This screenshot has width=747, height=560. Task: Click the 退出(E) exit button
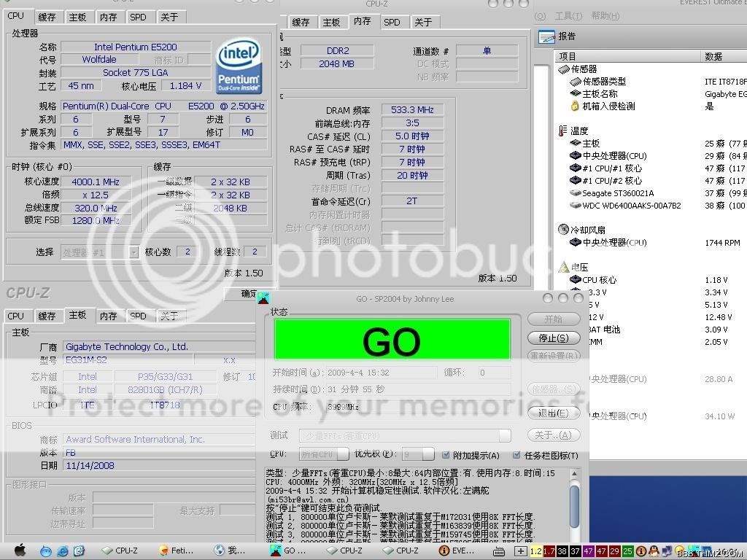554,413
